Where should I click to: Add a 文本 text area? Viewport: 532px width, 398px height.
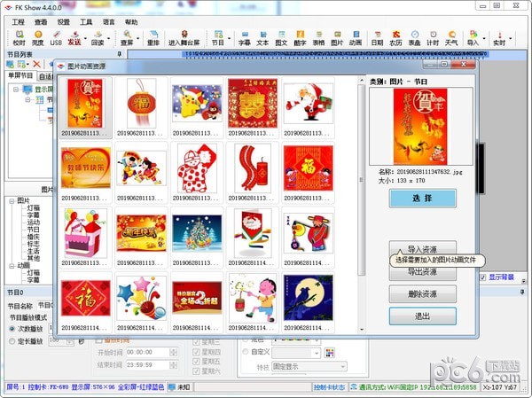point(262,38)
